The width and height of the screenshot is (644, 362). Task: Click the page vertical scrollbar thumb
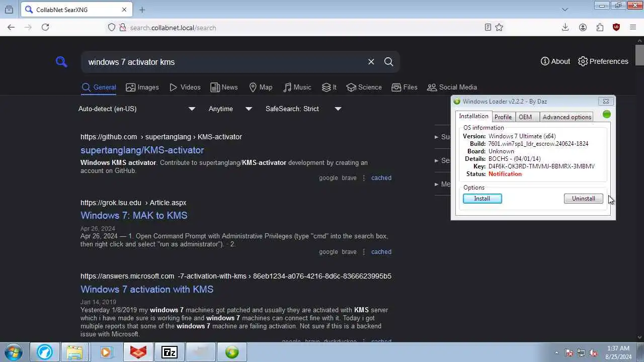pos(639,54)
